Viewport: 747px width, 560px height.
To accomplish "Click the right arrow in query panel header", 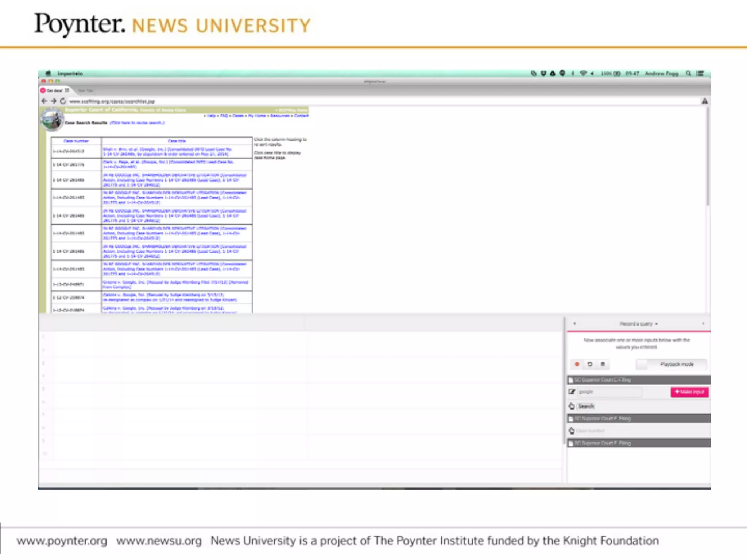I will (703, 324).
